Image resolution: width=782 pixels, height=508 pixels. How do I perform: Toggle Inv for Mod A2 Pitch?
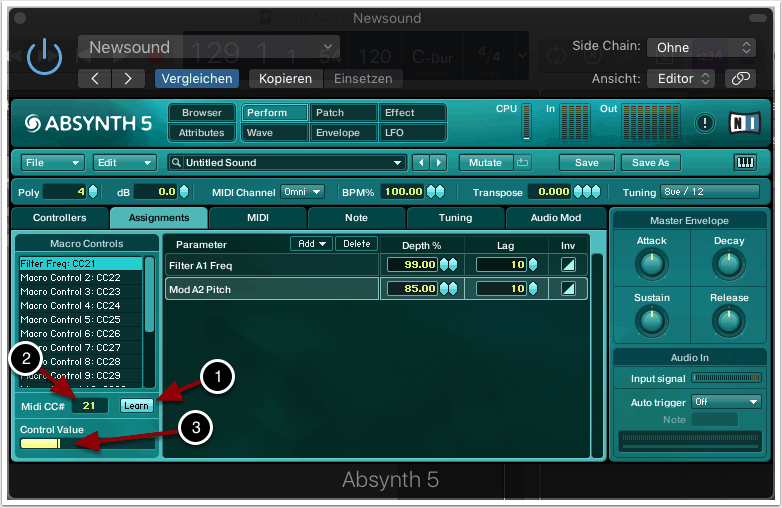coord(568,288)
